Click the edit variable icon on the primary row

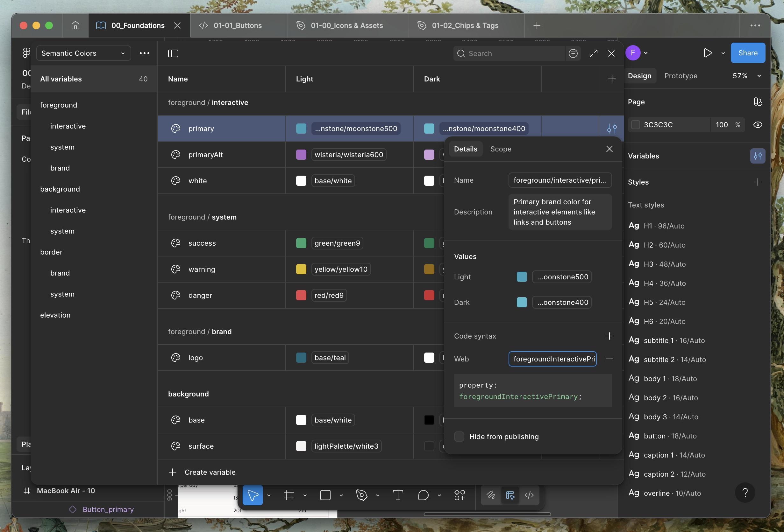[x=612, y=129]
